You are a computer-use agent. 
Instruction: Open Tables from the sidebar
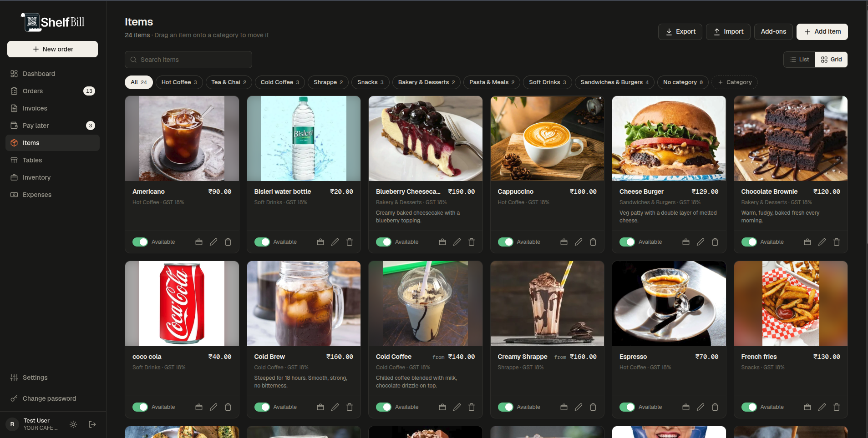53,160
